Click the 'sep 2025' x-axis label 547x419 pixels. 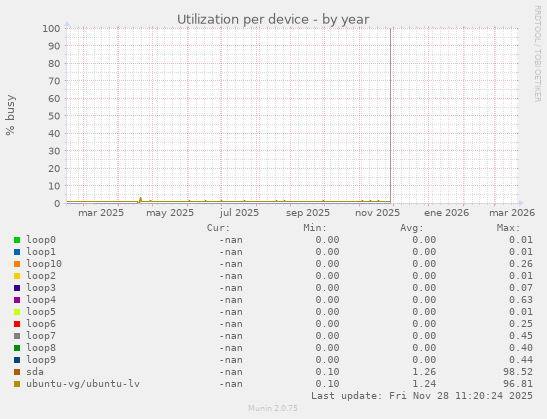click(308, 213)
